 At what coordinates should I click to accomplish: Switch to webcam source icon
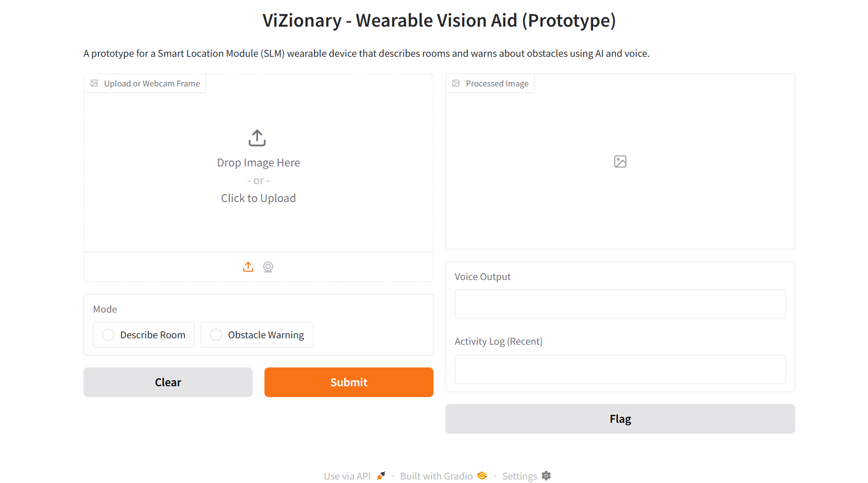[x=268, y=267]
